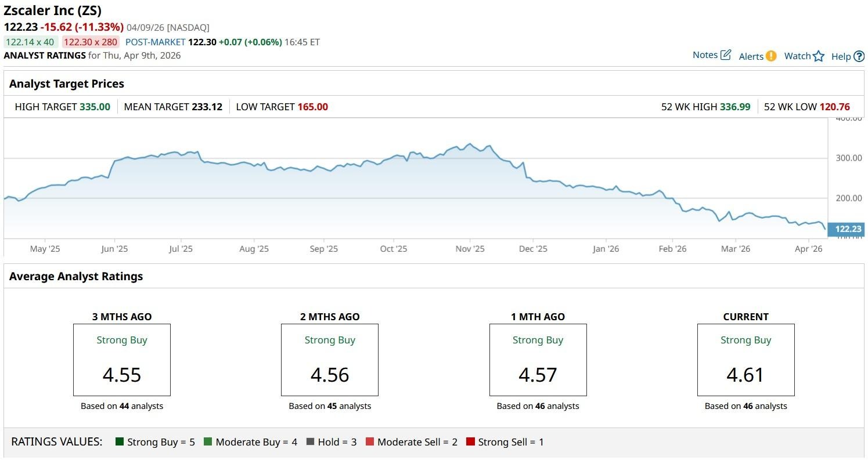Click the dark green Strong Buy swatch
868x460 pixels.
pos(120,441)
